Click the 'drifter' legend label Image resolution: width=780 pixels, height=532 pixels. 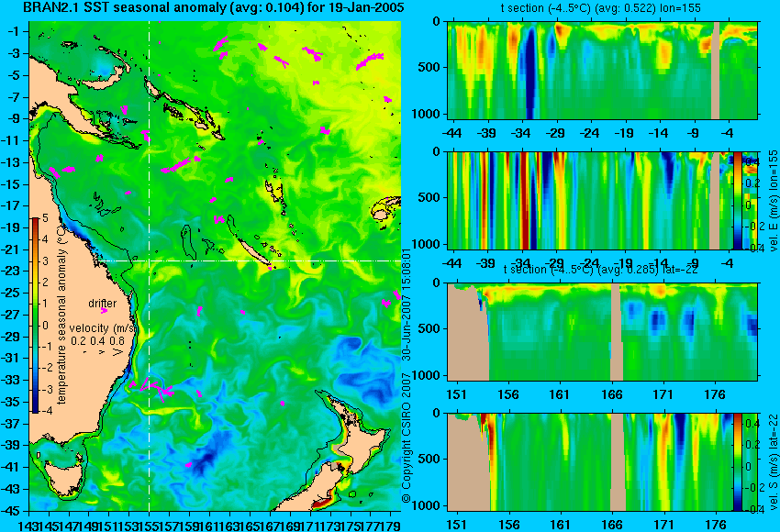103,303
